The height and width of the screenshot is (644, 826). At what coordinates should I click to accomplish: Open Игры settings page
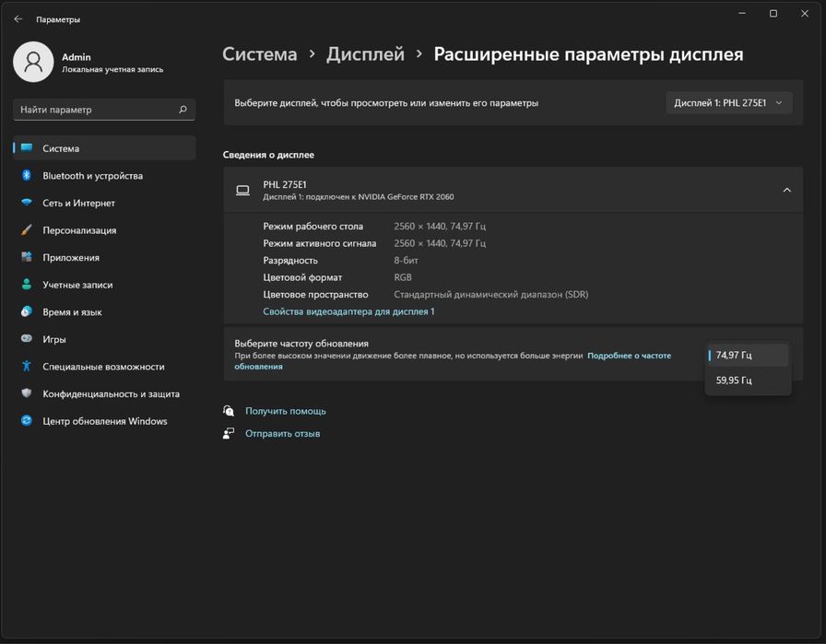point(104,339)
